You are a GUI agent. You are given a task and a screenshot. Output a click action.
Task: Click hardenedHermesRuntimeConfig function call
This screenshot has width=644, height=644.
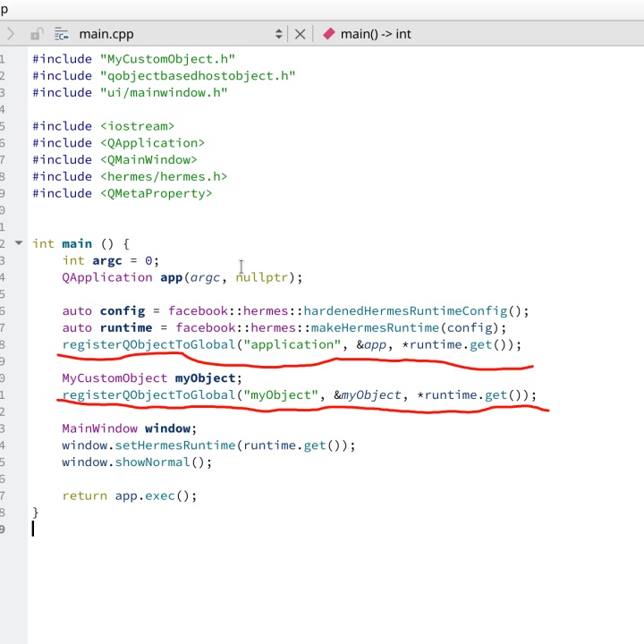click(x=406, y=311)
